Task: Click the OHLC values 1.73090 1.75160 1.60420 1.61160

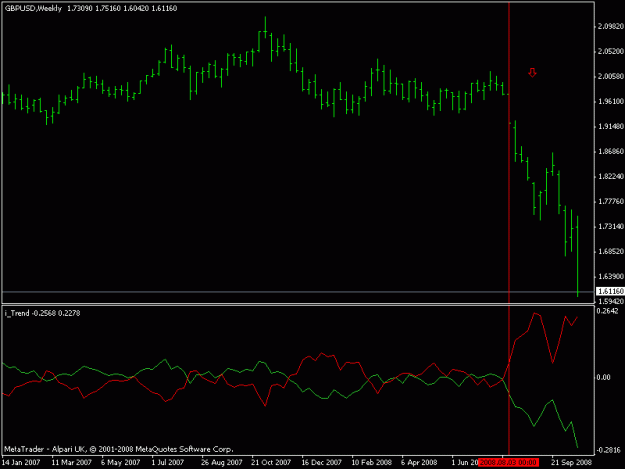Action: point(122,8)
